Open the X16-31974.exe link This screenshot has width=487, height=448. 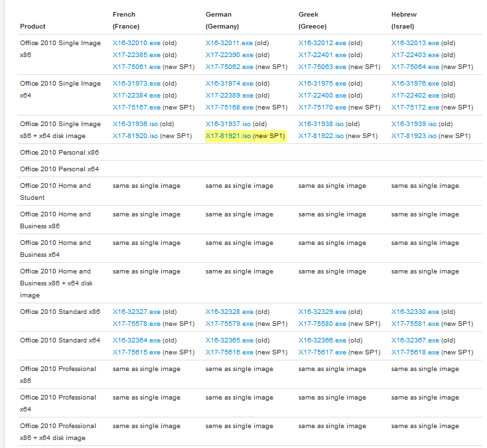pyautogui.click(x=229, y=84)
